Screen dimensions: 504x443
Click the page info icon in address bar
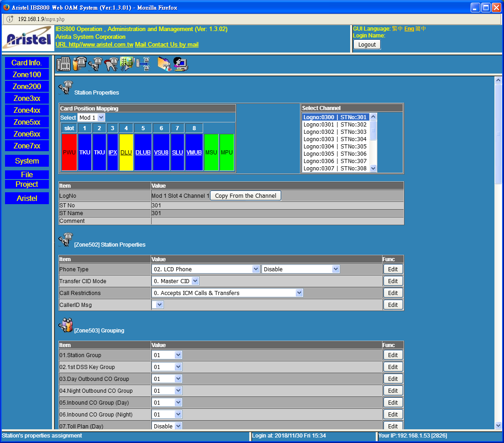[x=10, y=19]
